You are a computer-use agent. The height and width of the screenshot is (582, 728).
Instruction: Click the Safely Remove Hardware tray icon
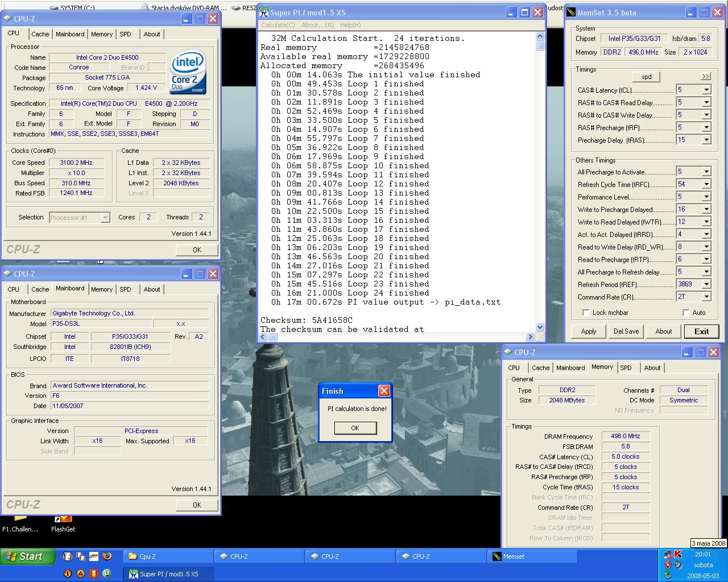[x=668, y=575]
